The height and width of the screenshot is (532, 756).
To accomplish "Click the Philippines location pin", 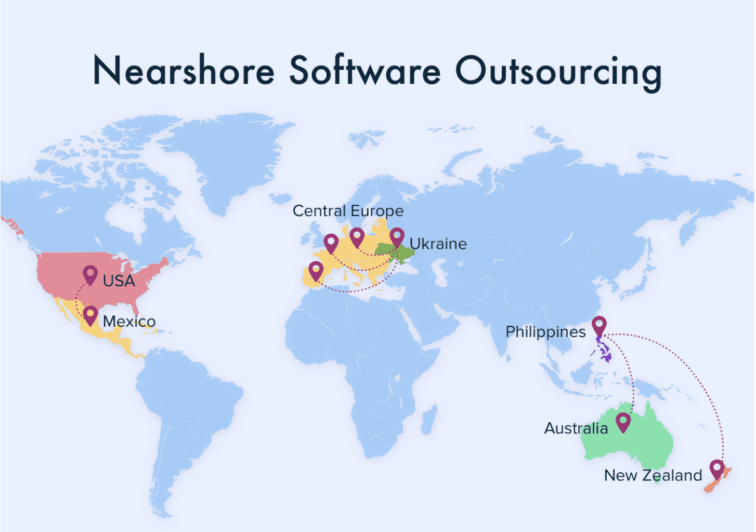I will tap(599, 327).
